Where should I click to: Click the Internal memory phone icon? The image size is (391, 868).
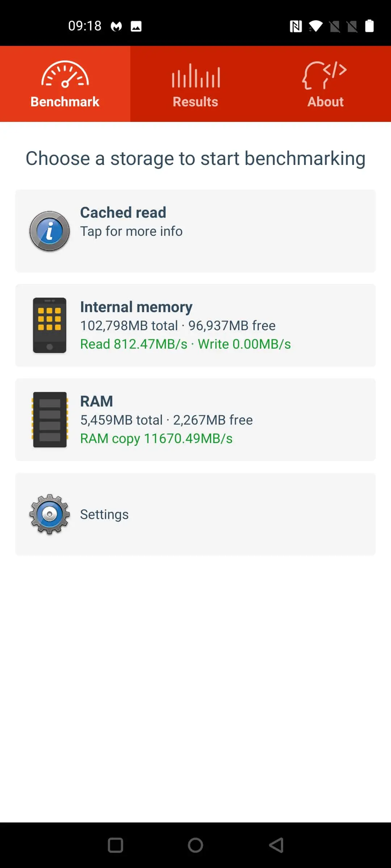coord(50,325)
